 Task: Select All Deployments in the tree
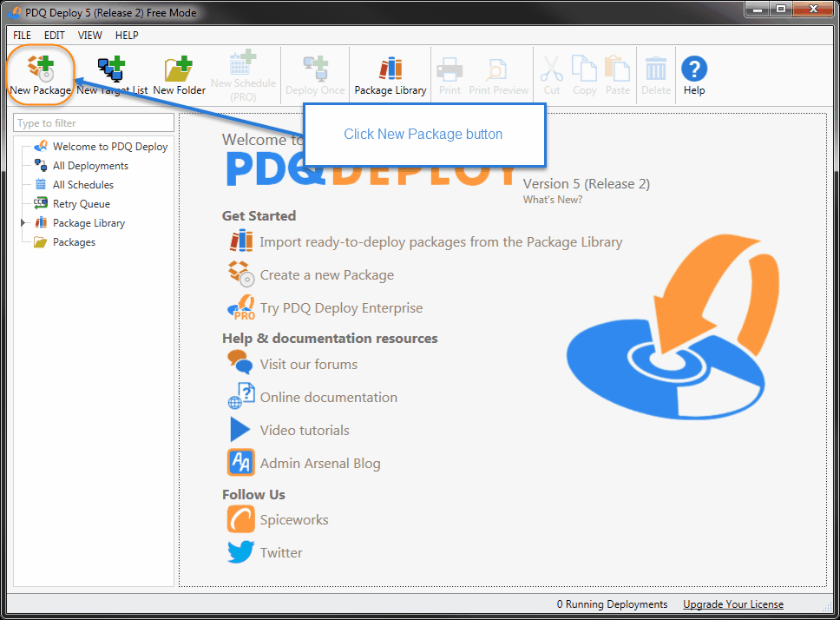click(82, 166)
